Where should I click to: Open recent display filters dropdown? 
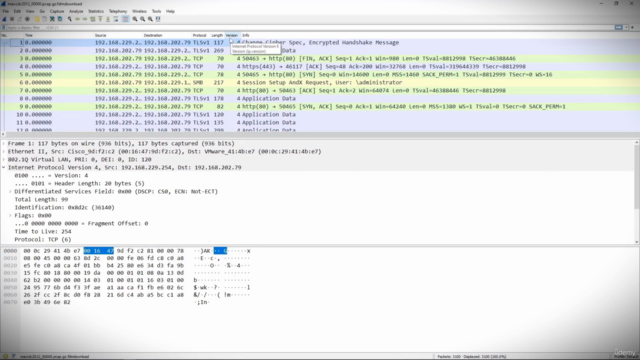(626, 27)
